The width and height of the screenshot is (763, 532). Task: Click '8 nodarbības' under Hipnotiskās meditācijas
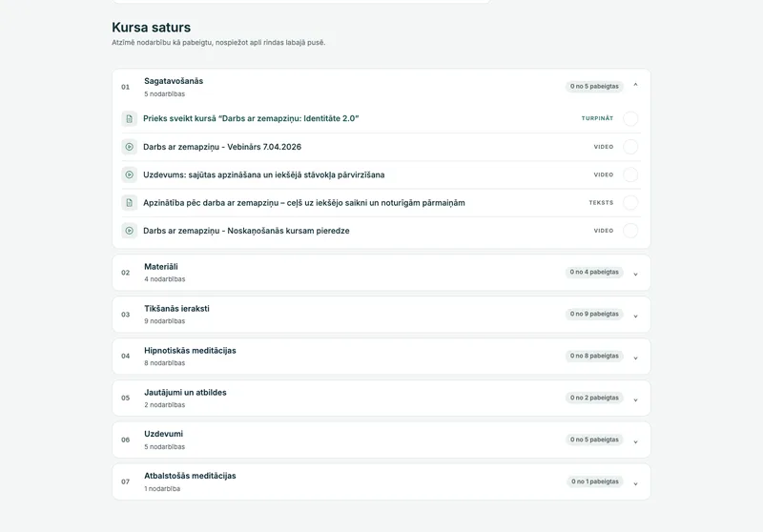click(164, 363)
